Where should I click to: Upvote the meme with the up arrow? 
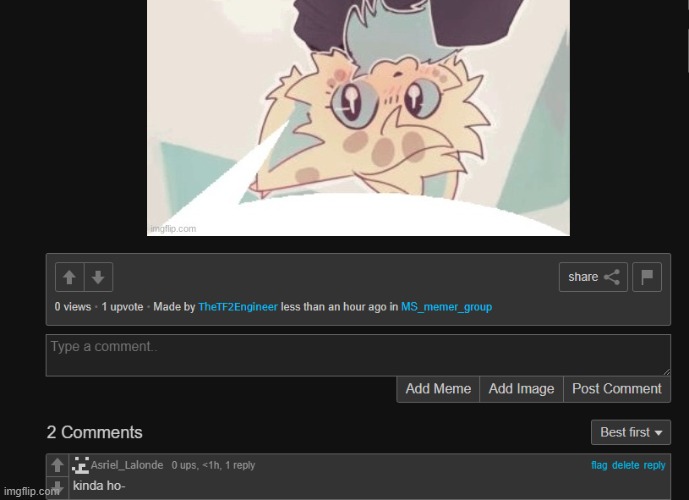(x=69, y=277)
